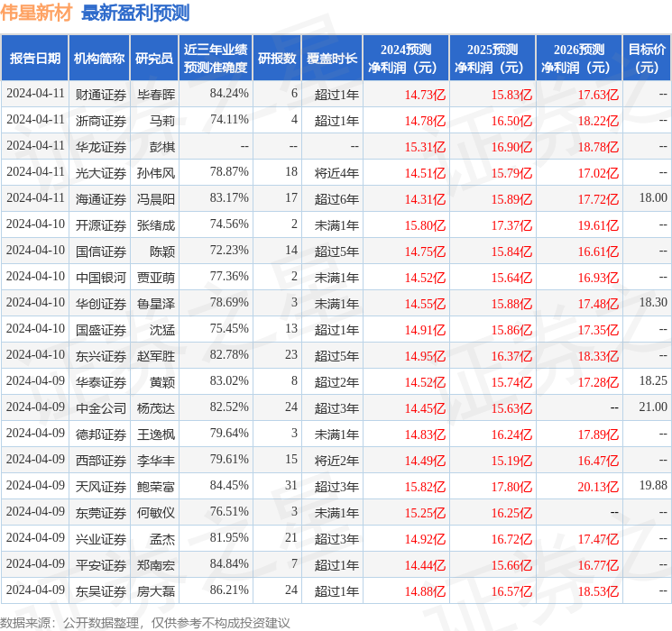Select the 海通证券 institution cell

coord(101,199)
